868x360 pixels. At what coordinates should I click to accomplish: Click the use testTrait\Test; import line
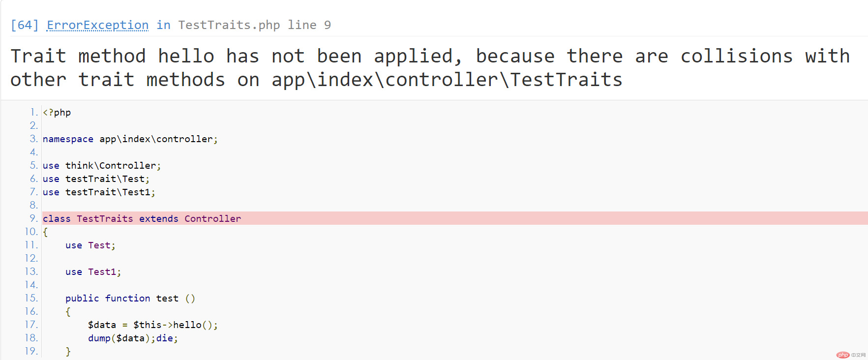point(96,179)
